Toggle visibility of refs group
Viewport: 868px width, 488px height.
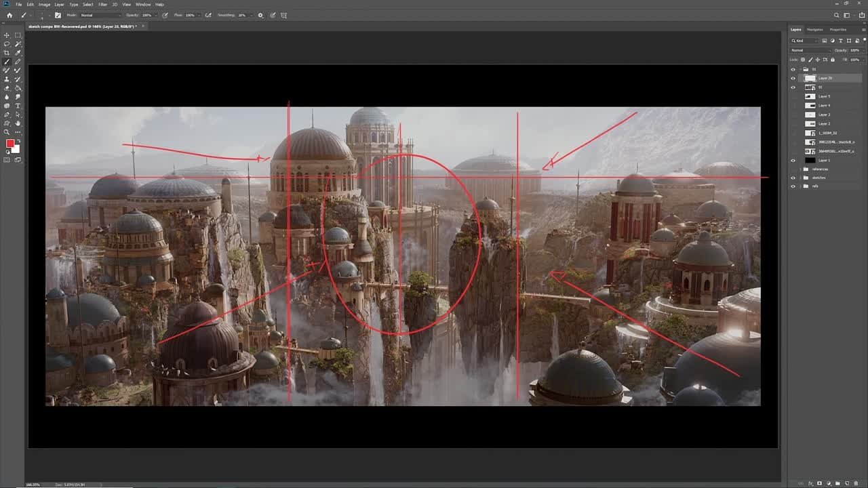pos(793,186)
